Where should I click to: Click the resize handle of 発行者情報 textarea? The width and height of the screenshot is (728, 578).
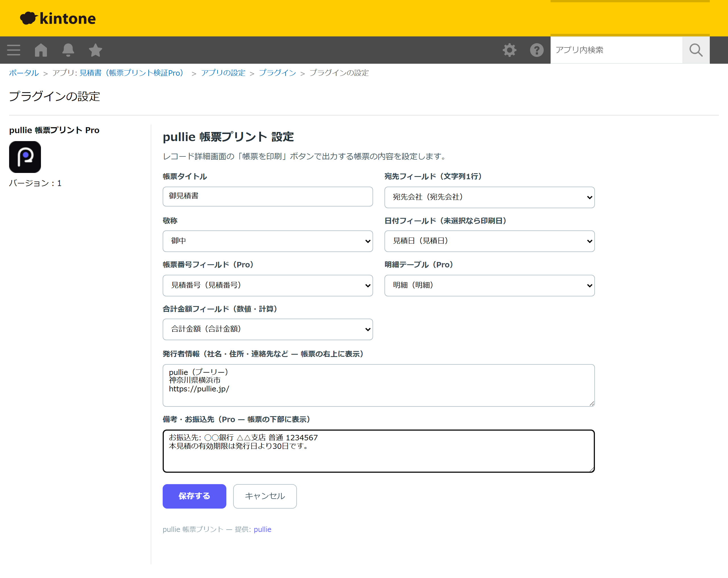click(591, 404)
